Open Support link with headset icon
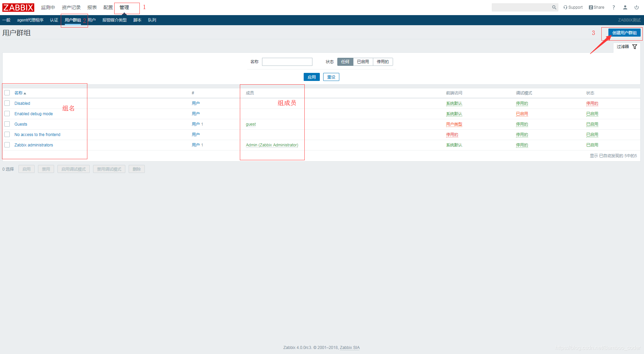The image size is (644, 354). [x=573, y=7]
